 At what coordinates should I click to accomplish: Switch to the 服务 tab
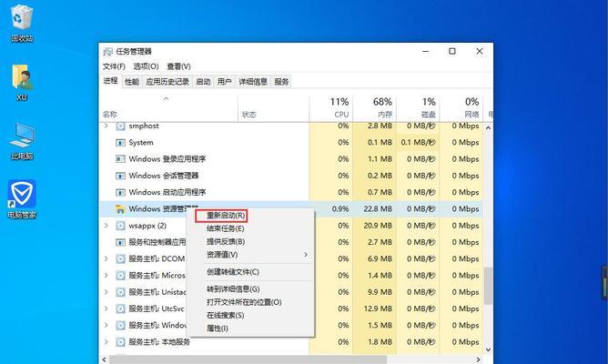click(281, 82)
